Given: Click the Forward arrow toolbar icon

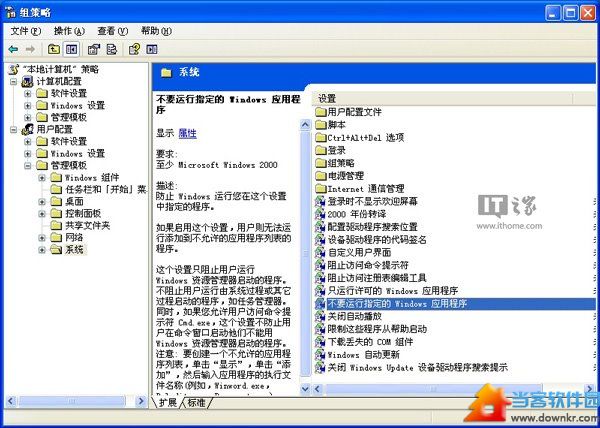Looking at the screenshot, I should click(30, 49).
